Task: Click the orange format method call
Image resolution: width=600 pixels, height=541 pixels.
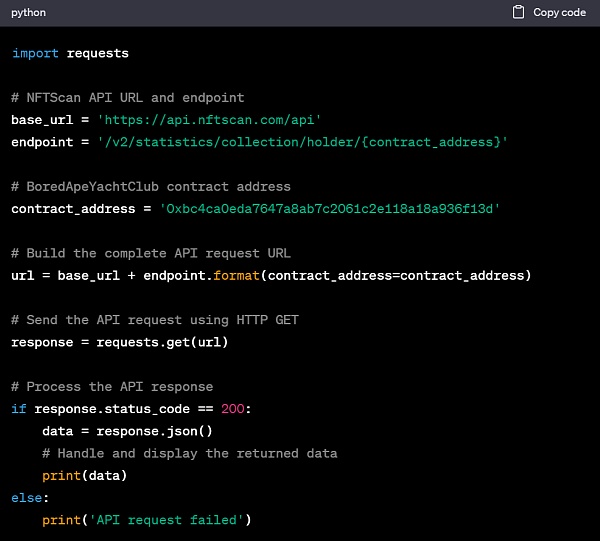Action: pyautogui.click(x=237, y=275)
